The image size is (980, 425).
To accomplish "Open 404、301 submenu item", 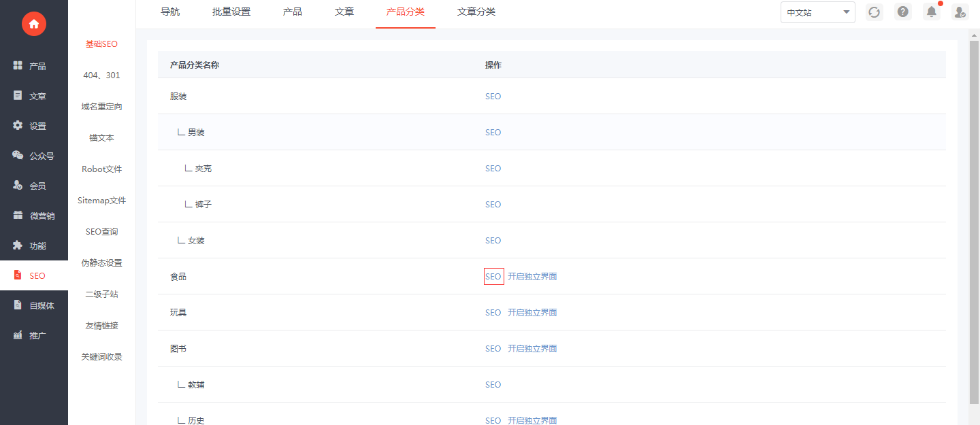I will 101,75.
